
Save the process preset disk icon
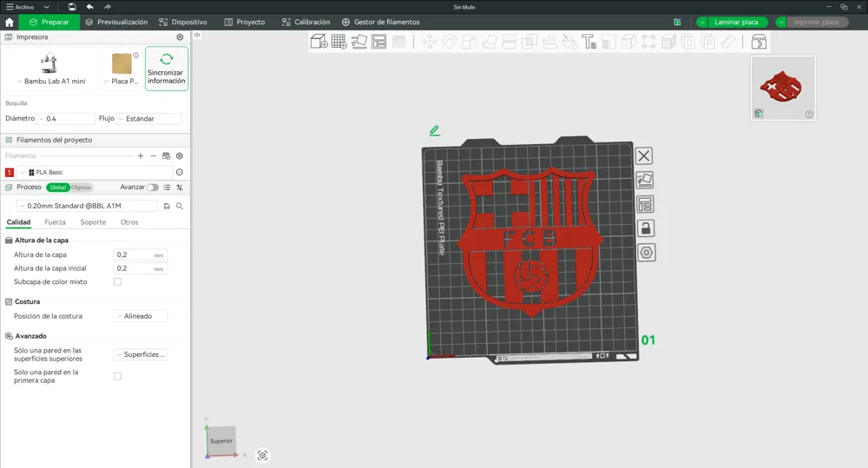coord(167,206)
